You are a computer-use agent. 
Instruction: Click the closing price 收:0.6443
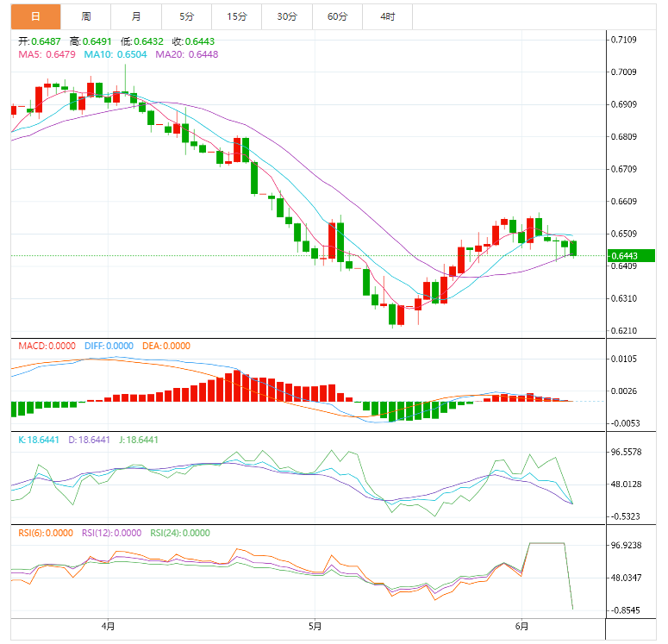click(x=193, y=41)
